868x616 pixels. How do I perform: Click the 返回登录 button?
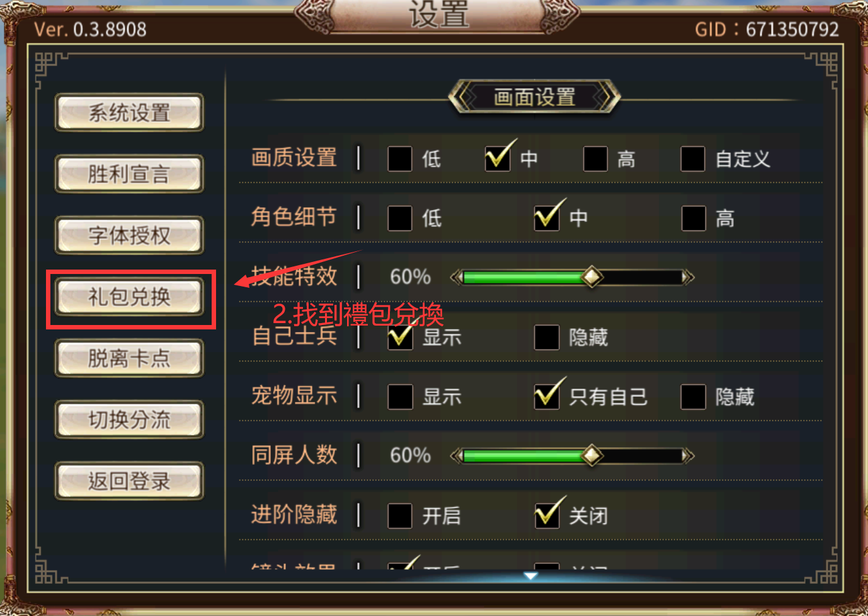(x=129, y=481)
